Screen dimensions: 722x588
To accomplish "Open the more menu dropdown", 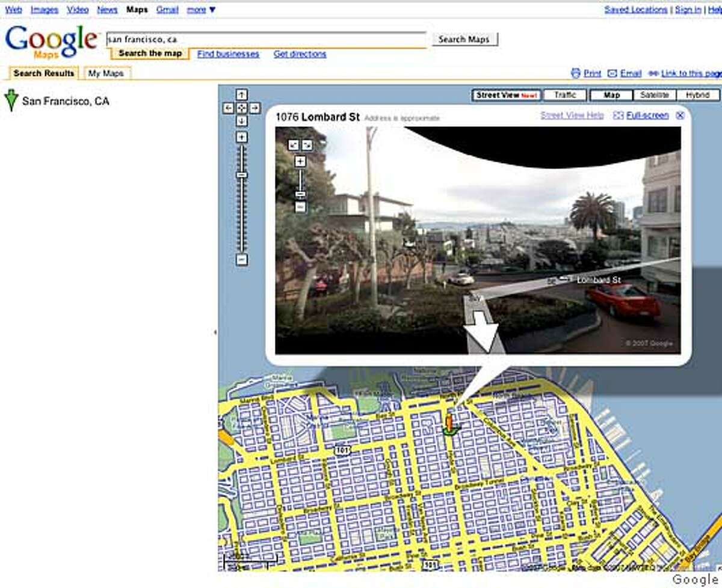I will 197,10.
